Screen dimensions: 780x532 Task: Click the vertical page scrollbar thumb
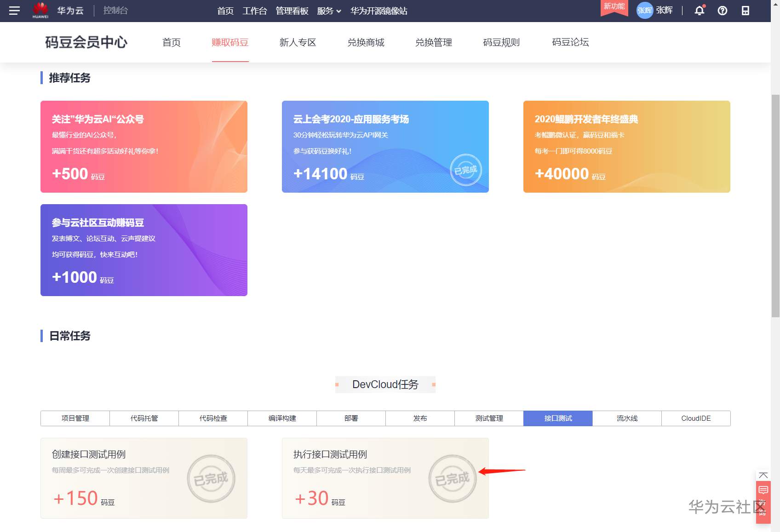point(775,205)
